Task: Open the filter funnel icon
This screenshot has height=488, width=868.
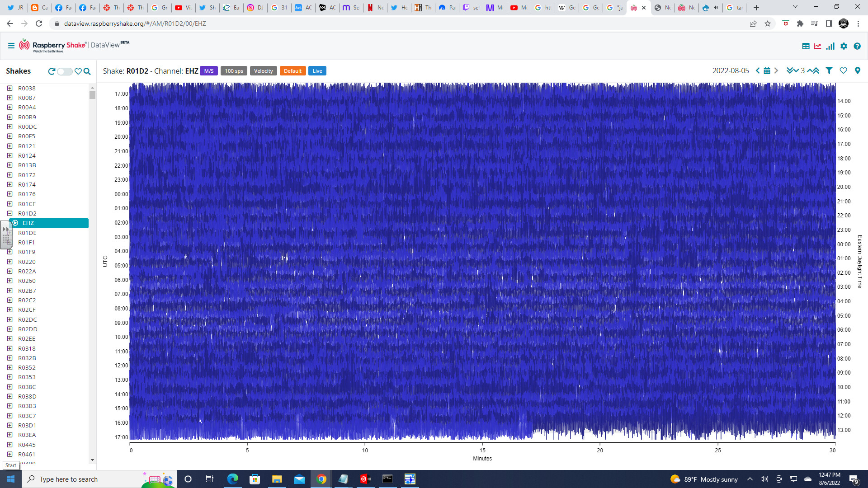Action: coord(829,70)
